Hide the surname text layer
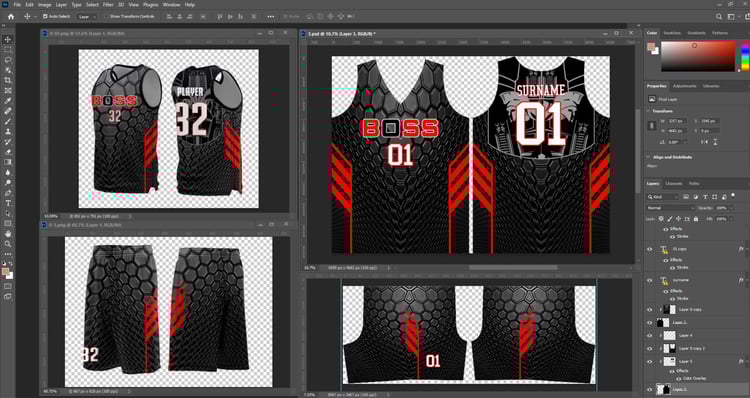 click(650, 280)
